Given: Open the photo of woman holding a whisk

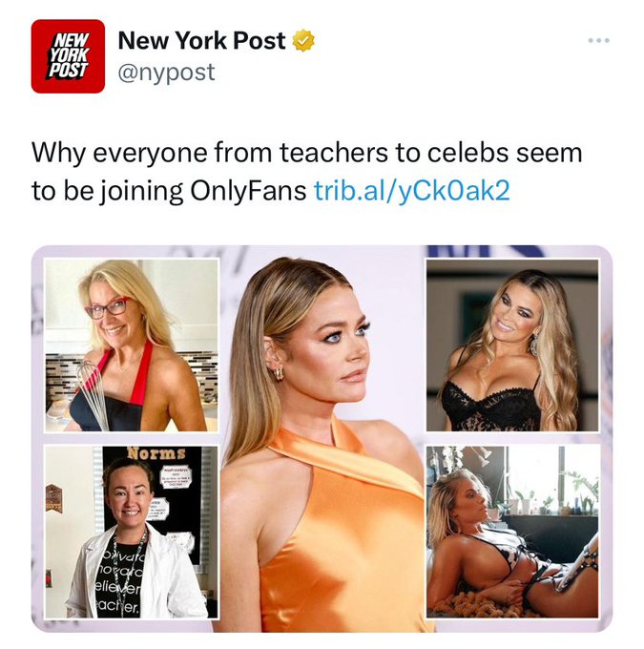Looking at the screenshot, I should tap(132, 345).
